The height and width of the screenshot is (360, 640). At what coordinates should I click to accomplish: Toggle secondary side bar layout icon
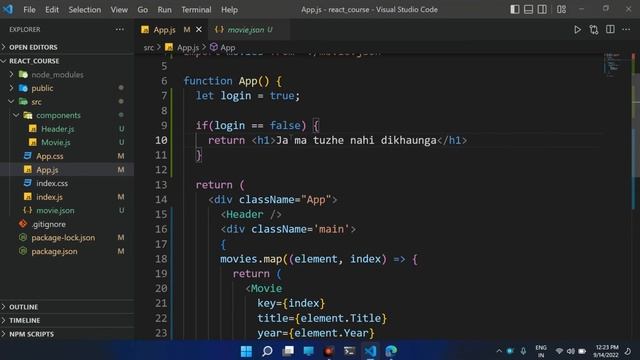pyautogui.click(x=542, y=9)
